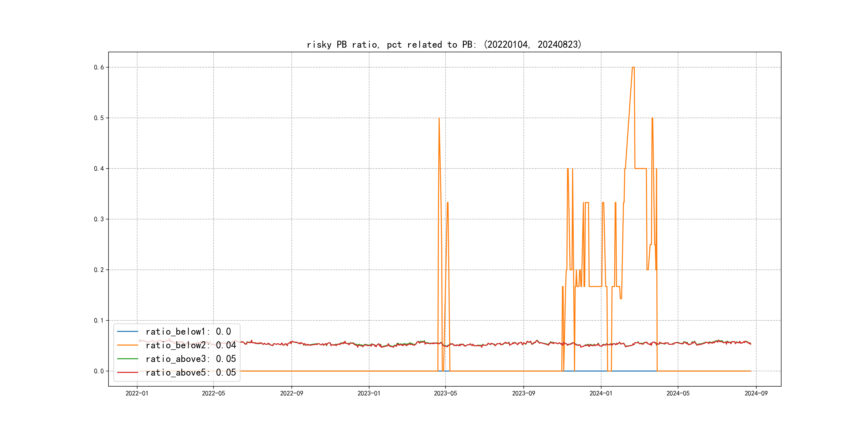Click the 0.3 y-axis tick label
This screenshot has height=434, width=868.
point(99,219)
